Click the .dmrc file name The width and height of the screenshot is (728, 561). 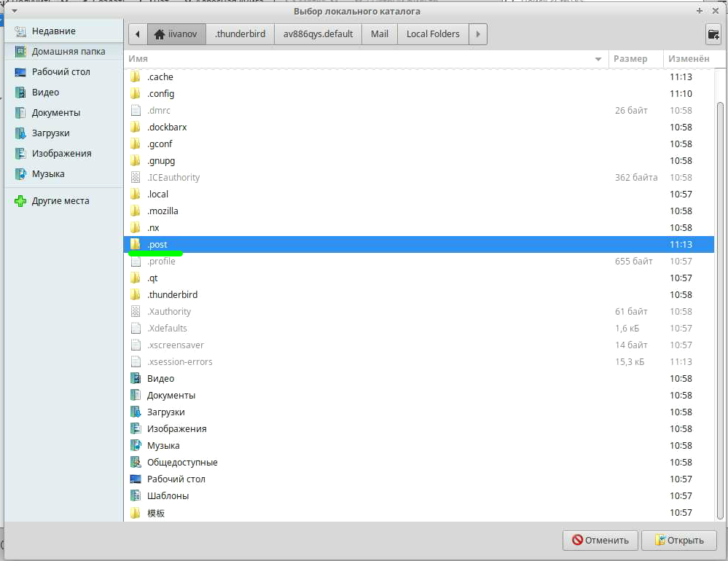point(159,111)
